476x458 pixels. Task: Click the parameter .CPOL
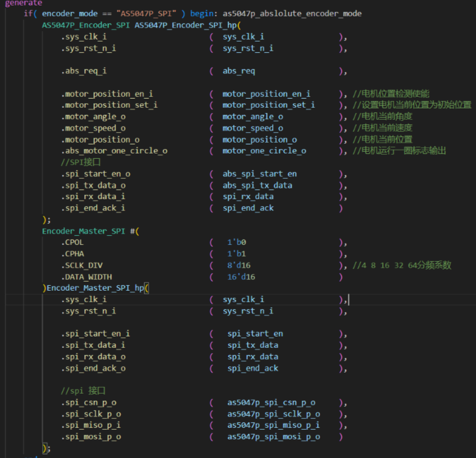click(72, 243)
